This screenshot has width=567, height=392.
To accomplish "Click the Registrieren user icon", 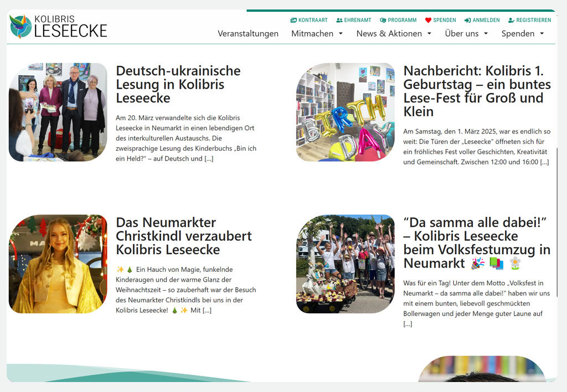I will tap(511, 20).
